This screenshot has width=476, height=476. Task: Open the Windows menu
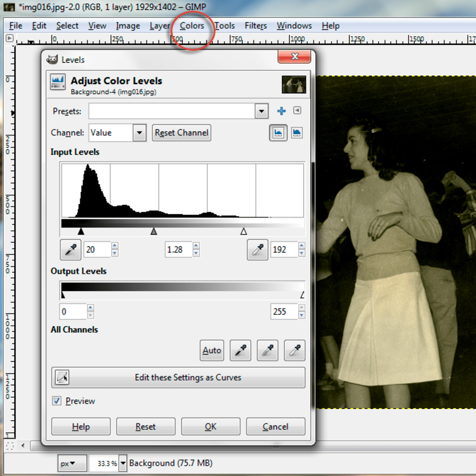point(294,25)
